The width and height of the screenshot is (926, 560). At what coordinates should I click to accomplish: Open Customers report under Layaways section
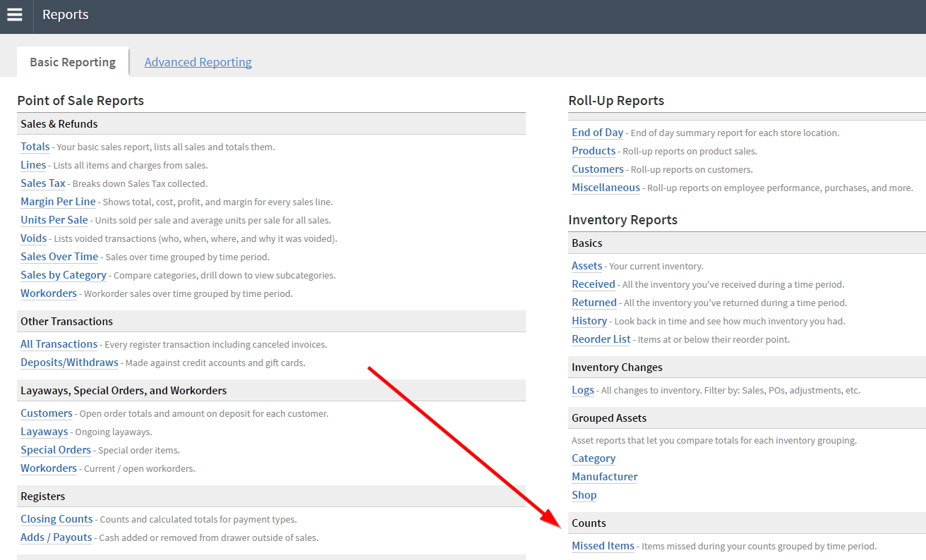pos(47,413)
